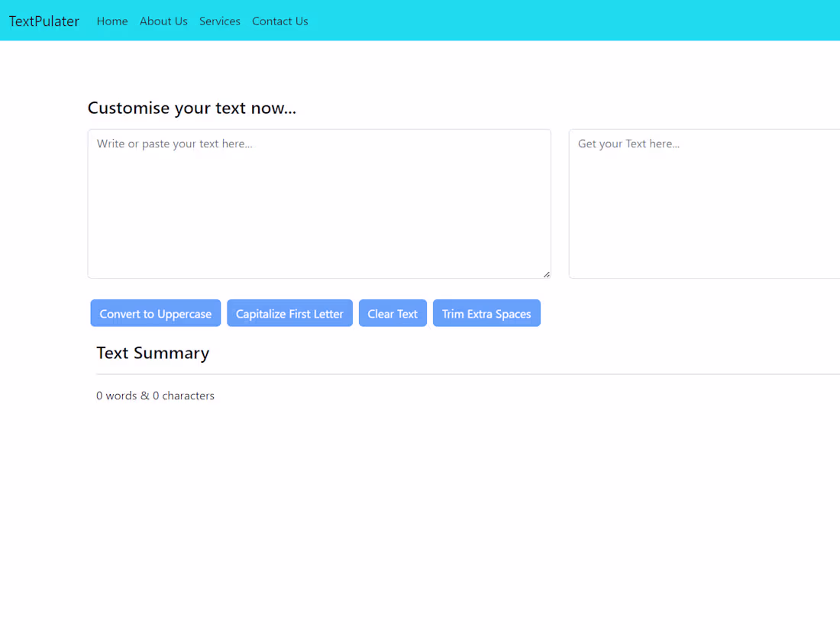Image resolution: width=840 pixels, height=630 pixels.
Task: Click the Capitalize First Letter button
Action: point(289,313)
